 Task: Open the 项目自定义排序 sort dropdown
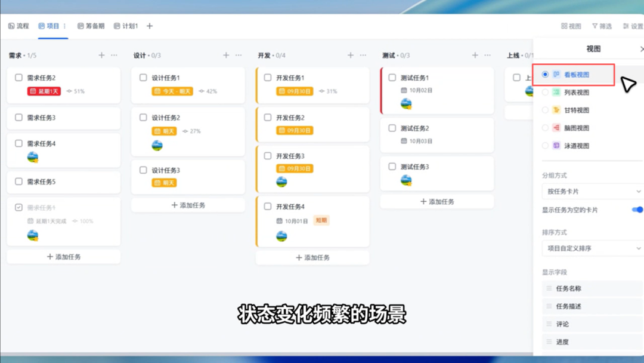(593, 248)
